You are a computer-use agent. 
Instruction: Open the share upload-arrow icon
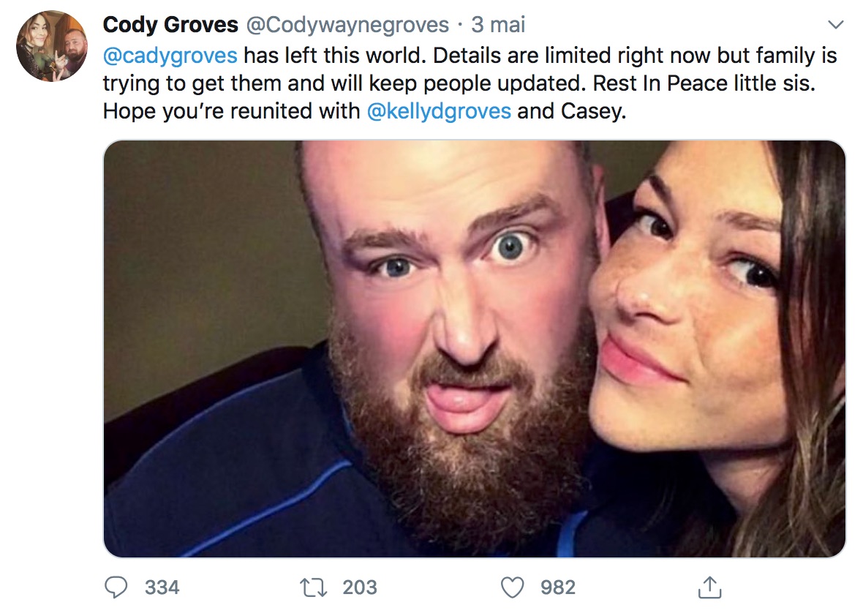[x=710, y=587]
